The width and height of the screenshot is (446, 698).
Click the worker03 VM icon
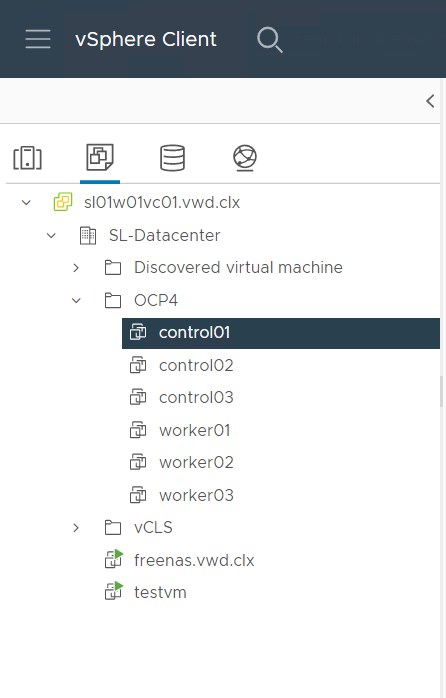point(138,495)
